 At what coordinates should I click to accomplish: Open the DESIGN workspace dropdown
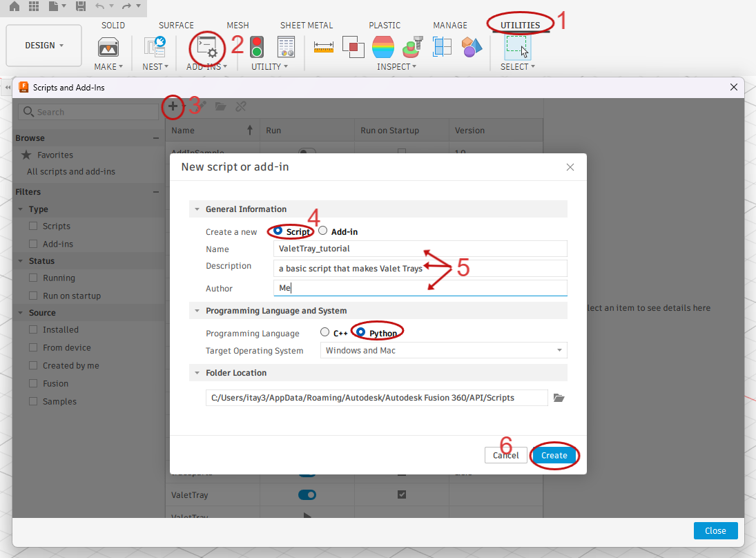(x=44, y=46)
